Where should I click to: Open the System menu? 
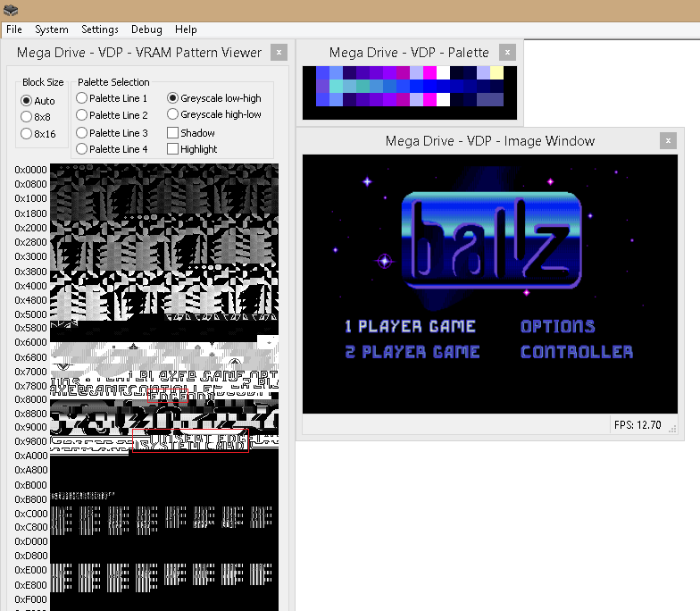tap(52, 29)
